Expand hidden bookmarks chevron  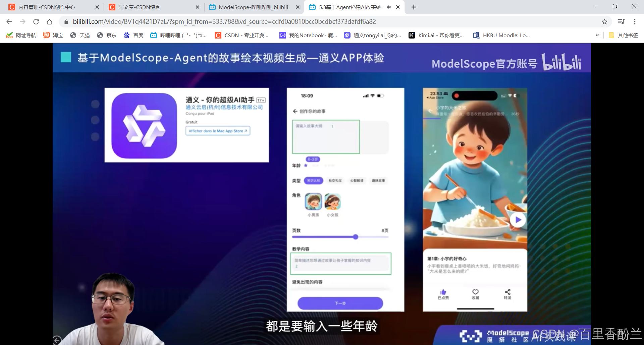pos(597,35)
